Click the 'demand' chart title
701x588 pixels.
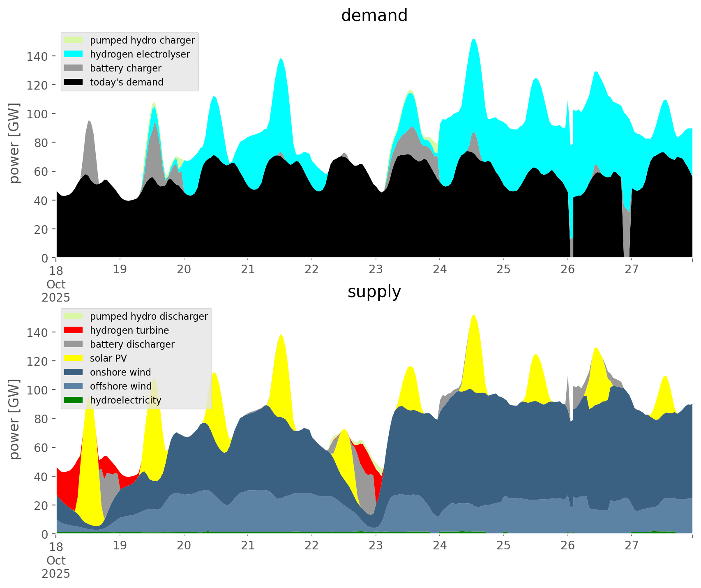pos(374,16)
